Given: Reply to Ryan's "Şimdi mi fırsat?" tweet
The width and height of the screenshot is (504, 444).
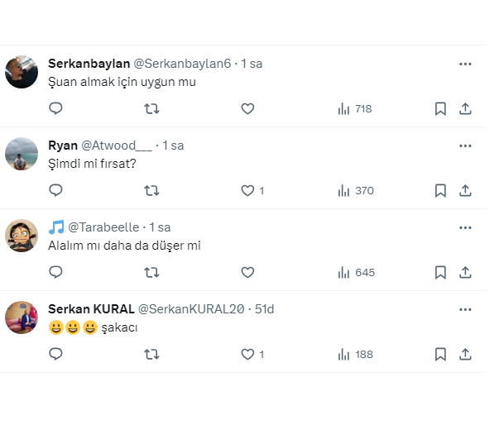Looking at the screenshot, I should (x=55, y=190).
